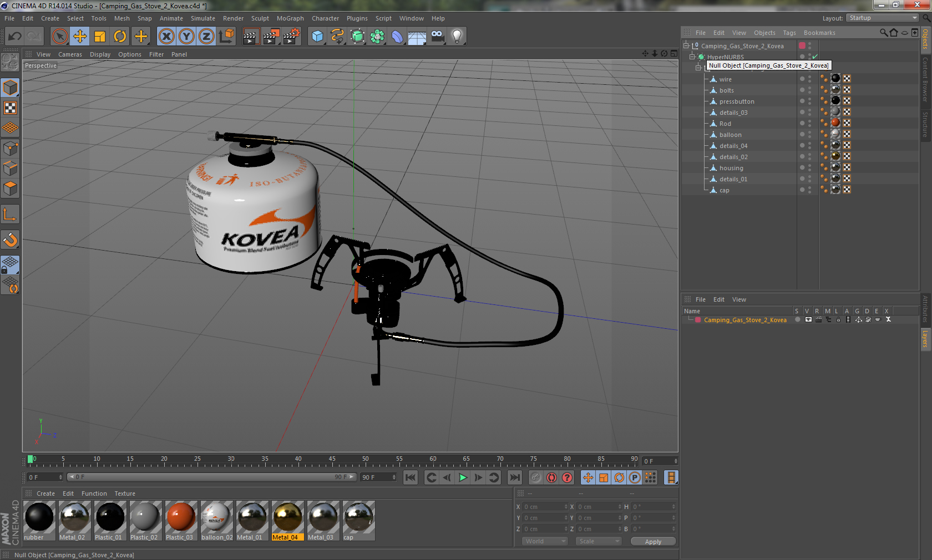The height and width of the screenshot is (560, 932).
Task: Open the array modeling objects icon
Action: pyautogui.click(x=377, y=37)
